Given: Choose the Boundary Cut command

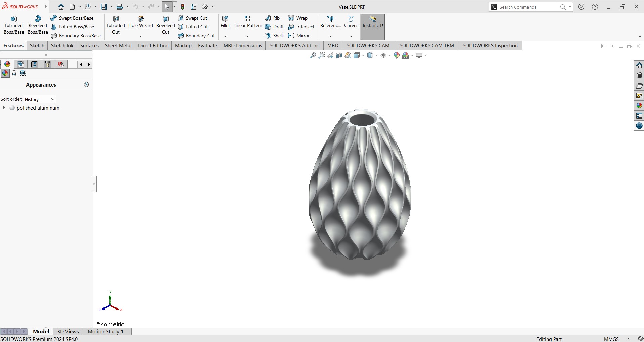Looking at the screenshot, I should click(196, 36).
